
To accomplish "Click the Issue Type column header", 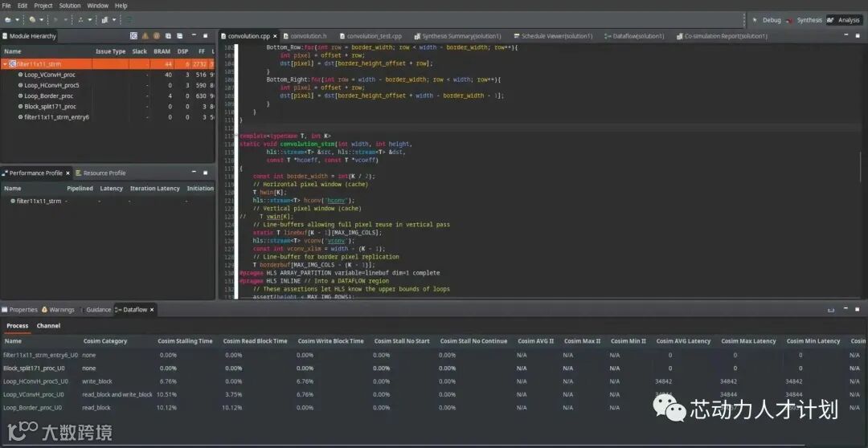I will click(x=111, y=51).
